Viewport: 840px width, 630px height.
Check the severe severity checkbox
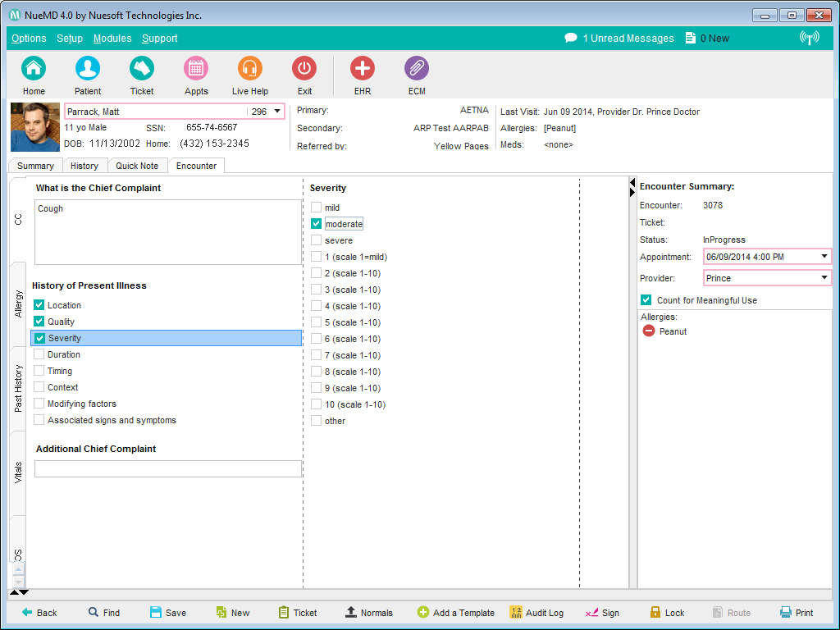317,240
